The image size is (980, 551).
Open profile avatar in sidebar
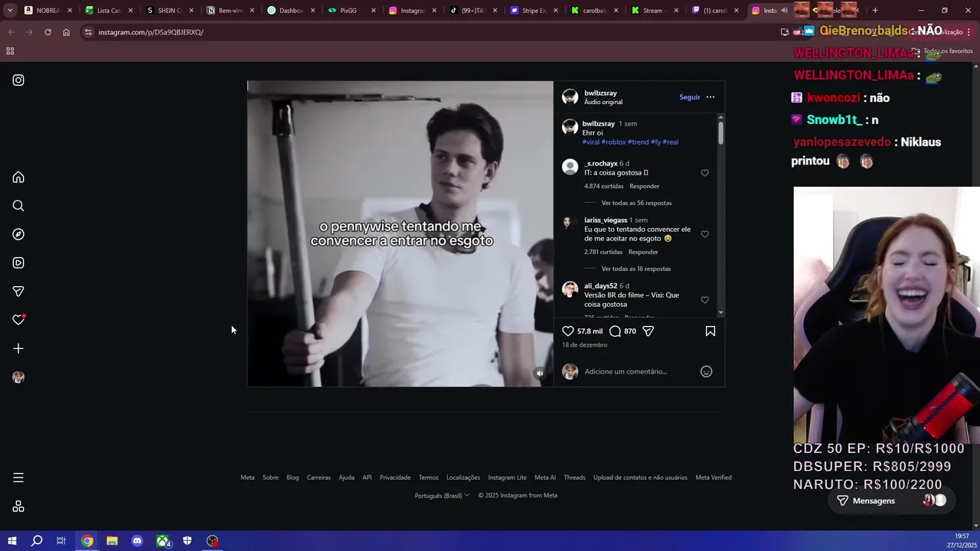18,377
